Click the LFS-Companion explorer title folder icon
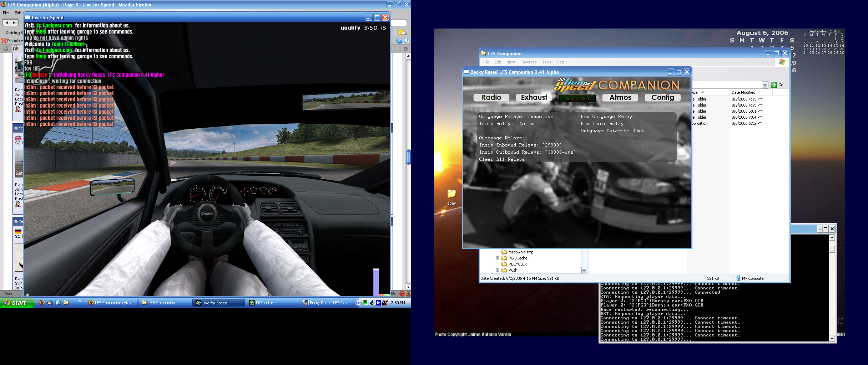 (x=484, y=53)
